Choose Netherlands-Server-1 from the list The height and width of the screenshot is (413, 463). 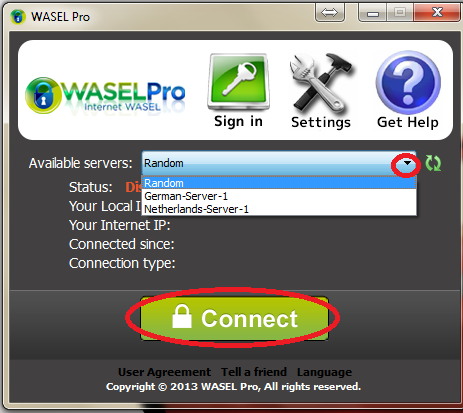pos(279,209)
